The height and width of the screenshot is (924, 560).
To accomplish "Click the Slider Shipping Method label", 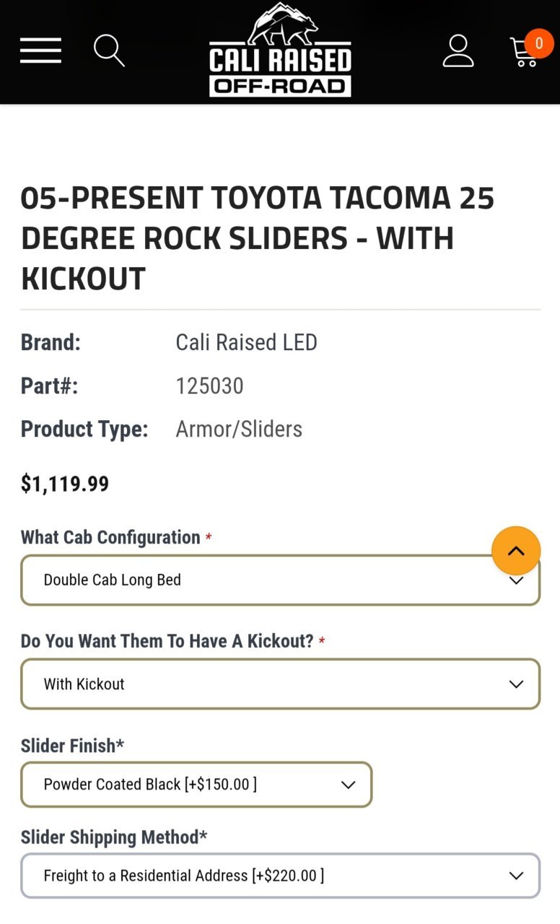I will pyautogui.click(x=114, y=837).
